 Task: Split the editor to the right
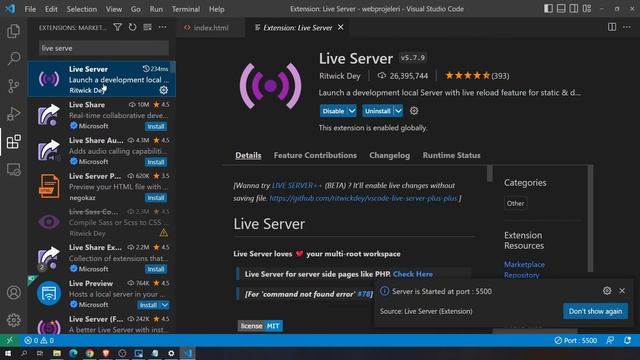coord(612,27)
